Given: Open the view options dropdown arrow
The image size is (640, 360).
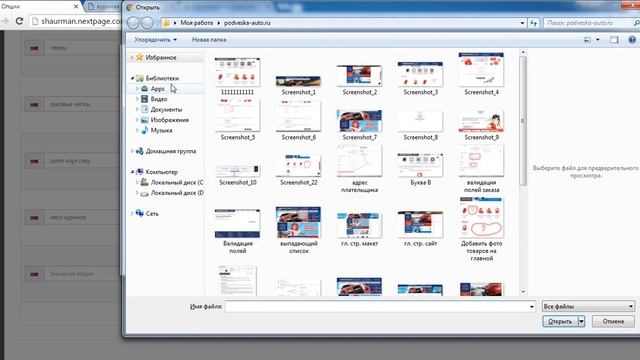Looking at the screenshot, I should pos(598,40).
